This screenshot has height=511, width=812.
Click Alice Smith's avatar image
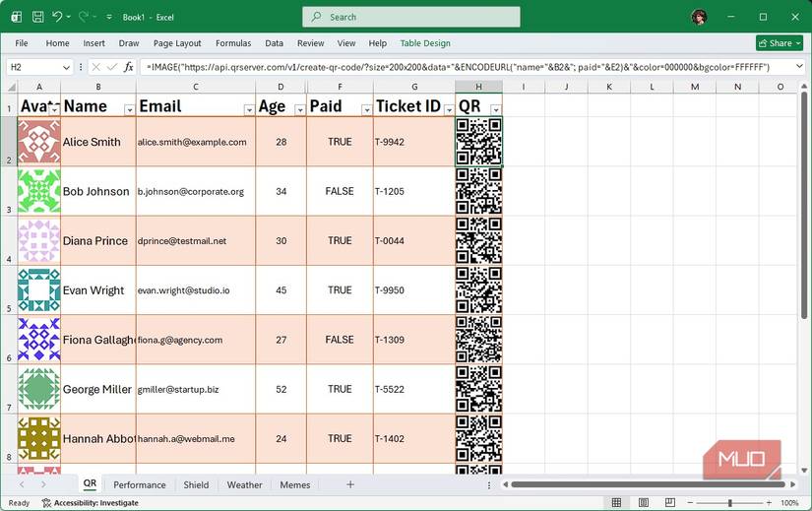pos(38,142)
